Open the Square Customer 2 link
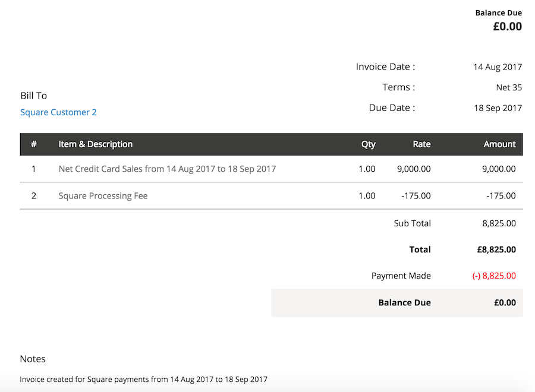 pos(58,112)
